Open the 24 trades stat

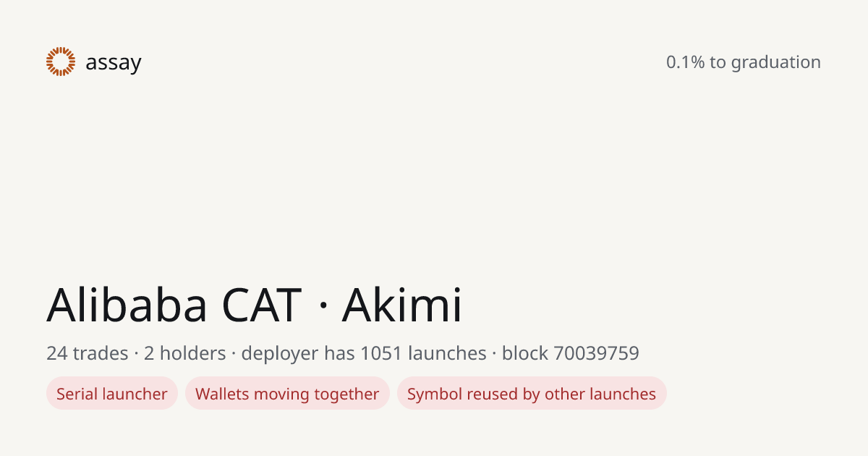click(x=87, y=353)
